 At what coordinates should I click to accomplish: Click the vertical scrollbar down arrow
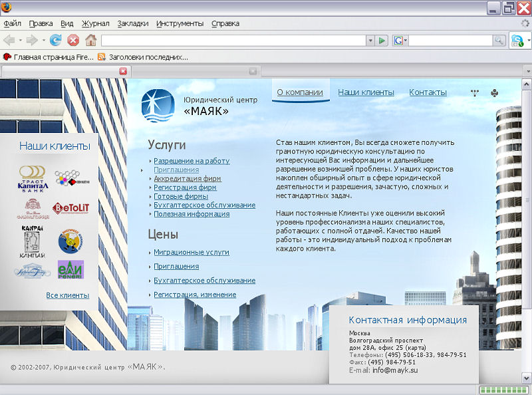526,377
